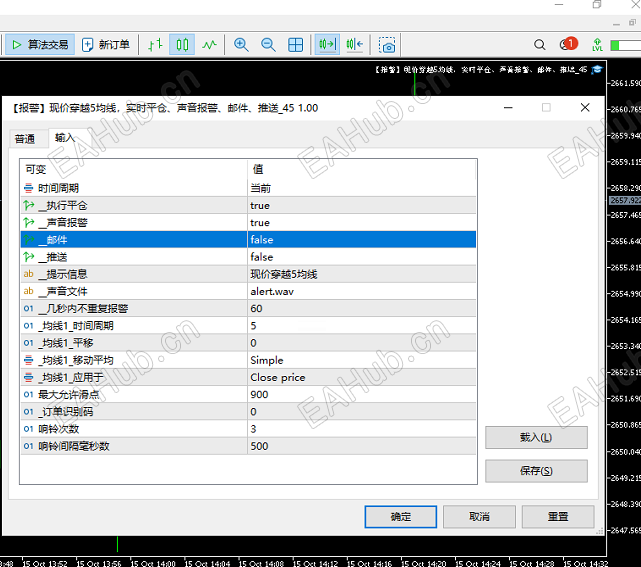Viewport: 641px width, 567px height.
Task: Minimize the indicator settings dialog
Action: click(508, 108)
